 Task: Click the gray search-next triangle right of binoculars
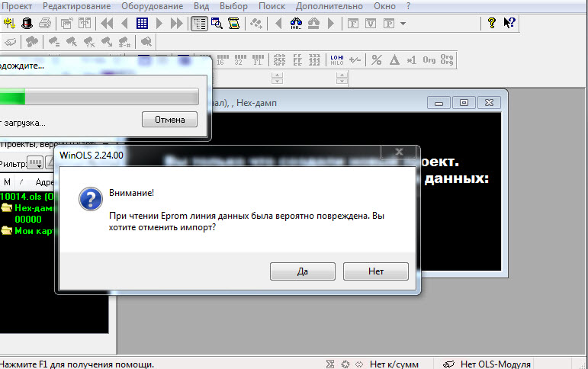tap(331, 23)
